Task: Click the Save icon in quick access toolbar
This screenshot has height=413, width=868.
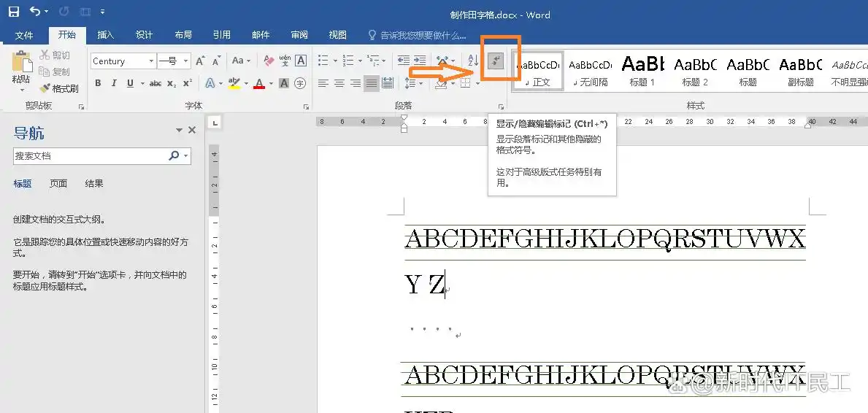Action: click(14, 12)
